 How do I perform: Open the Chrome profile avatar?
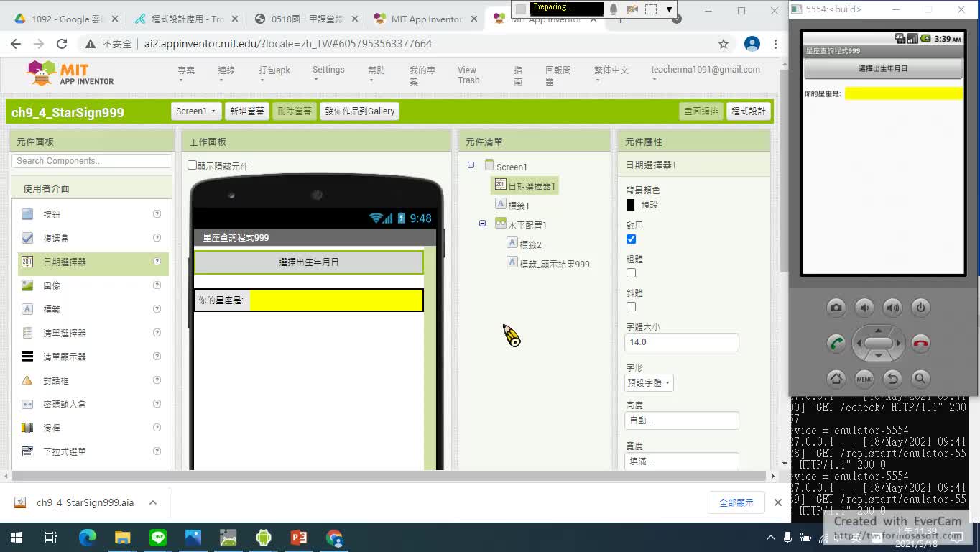pyautogui.click(x=752, y=44)
